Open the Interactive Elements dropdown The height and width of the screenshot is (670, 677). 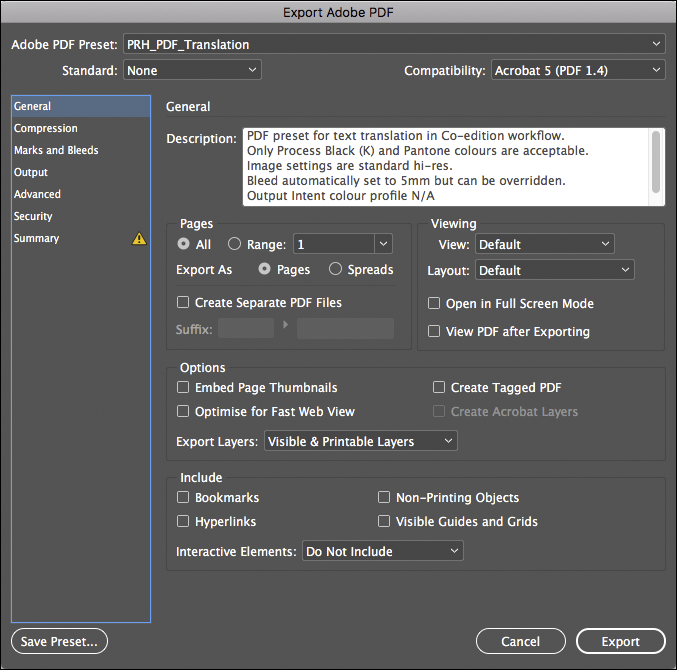click(x=383, y=551)
